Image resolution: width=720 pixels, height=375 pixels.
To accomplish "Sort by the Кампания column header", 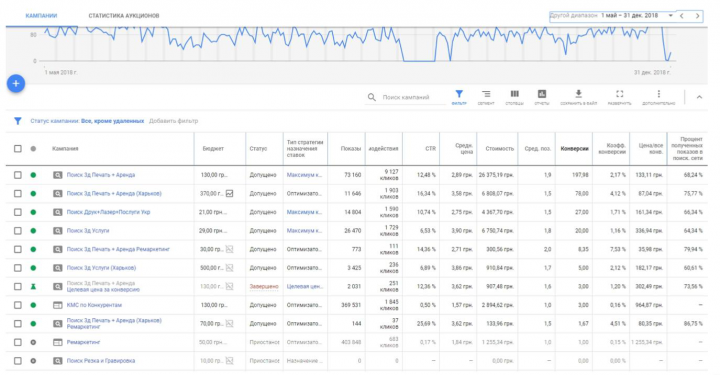I will pyautogui.click(x=65, y=149).
